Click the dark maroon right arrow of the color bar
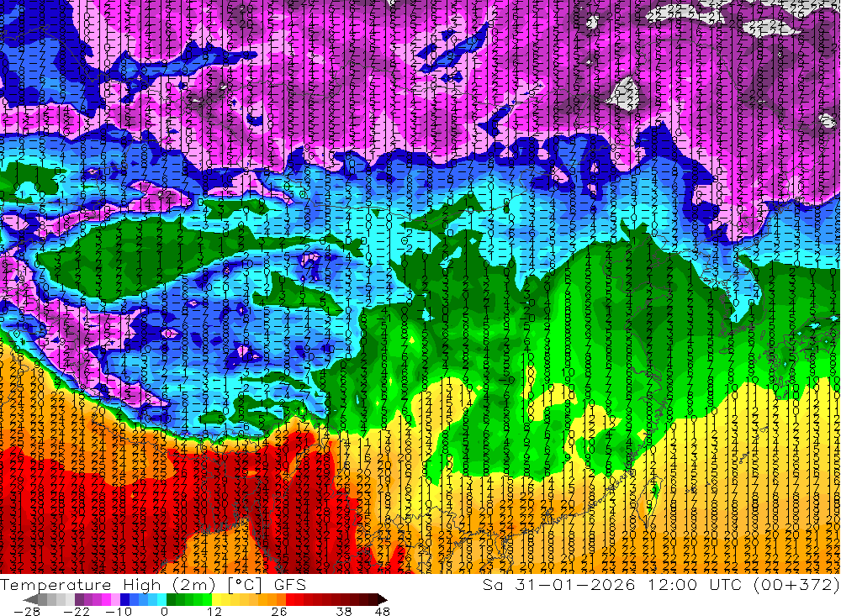 coord(383,599)
